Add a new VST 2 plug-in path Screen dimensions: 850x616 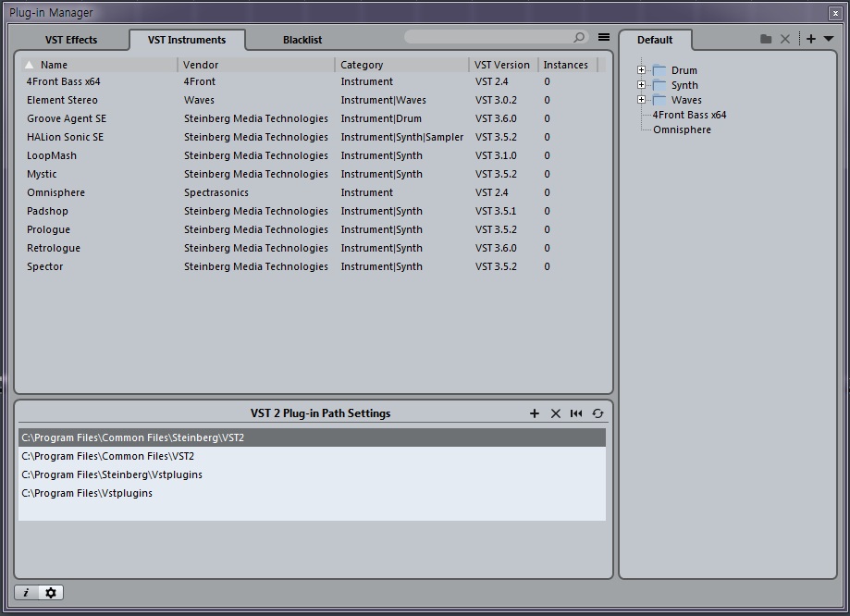(x=535, y=413)
